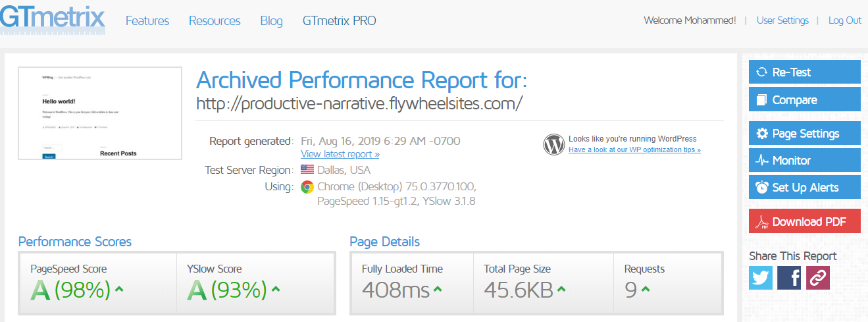Click the green arrow beside 408ms
868x322 pixels.
pyautogui.click(x=438, y=288)
